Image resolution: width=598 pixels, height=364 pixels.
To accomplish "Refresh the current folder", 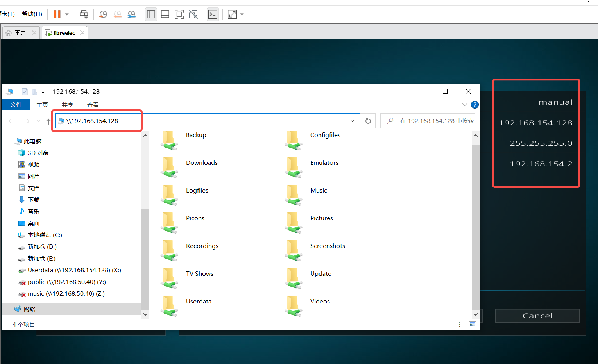I will (x=368, y=121).
